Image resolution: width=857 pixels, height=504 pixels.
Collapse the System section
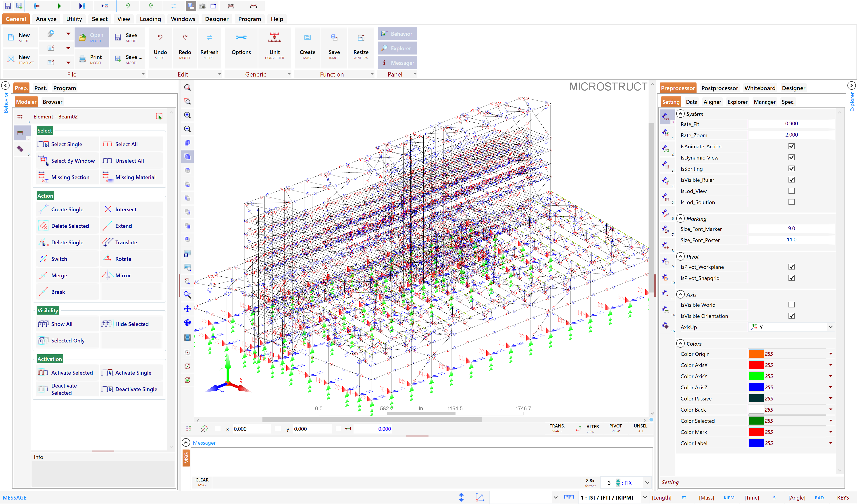tap(680, 114)
